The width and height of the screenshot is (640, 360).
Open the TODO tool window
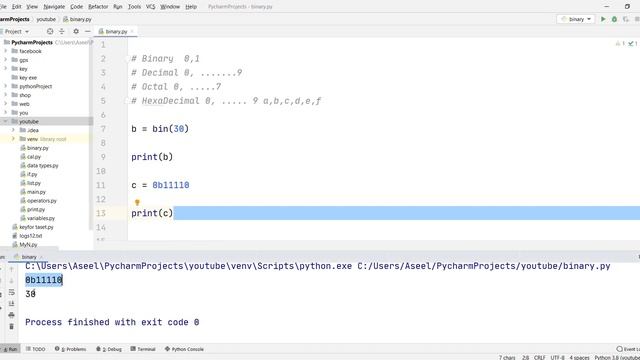coord(36,349)
